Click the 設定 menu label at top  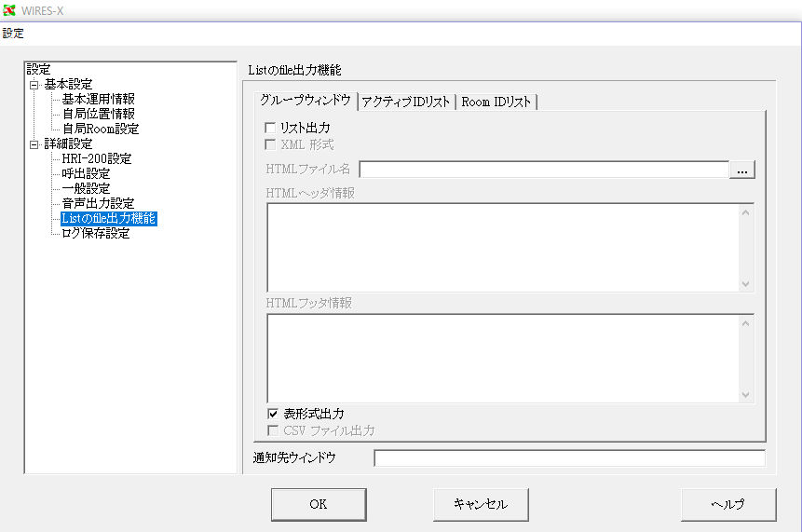point(13,34)
